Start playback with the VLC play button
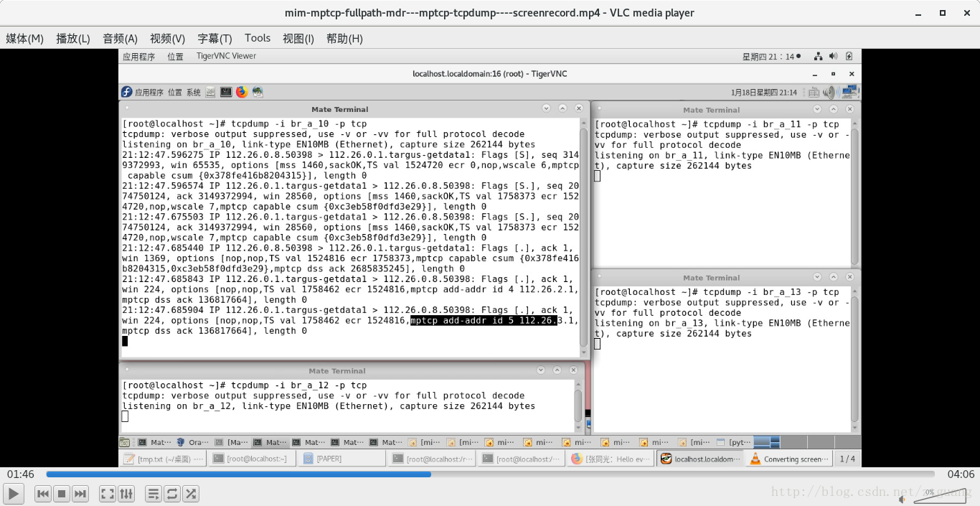Image resolution: width=980 pixels, height=506 pixels. [x=14, y=493]
